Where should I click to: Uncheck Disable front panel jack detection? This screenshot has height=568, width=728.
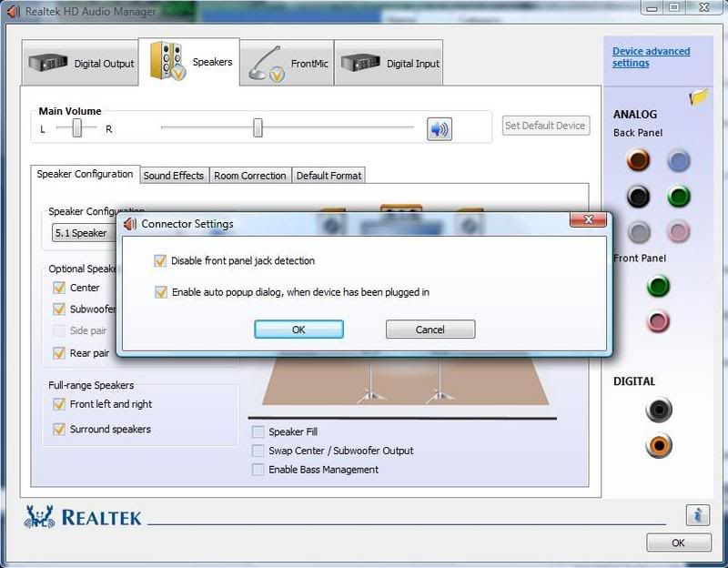160,260
